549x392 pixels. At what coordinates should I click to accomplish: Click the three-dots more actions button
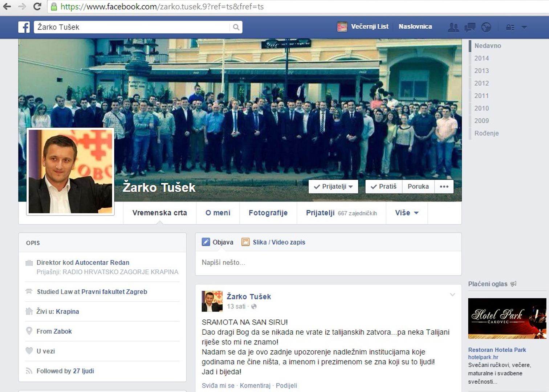[x=444, y=187]
